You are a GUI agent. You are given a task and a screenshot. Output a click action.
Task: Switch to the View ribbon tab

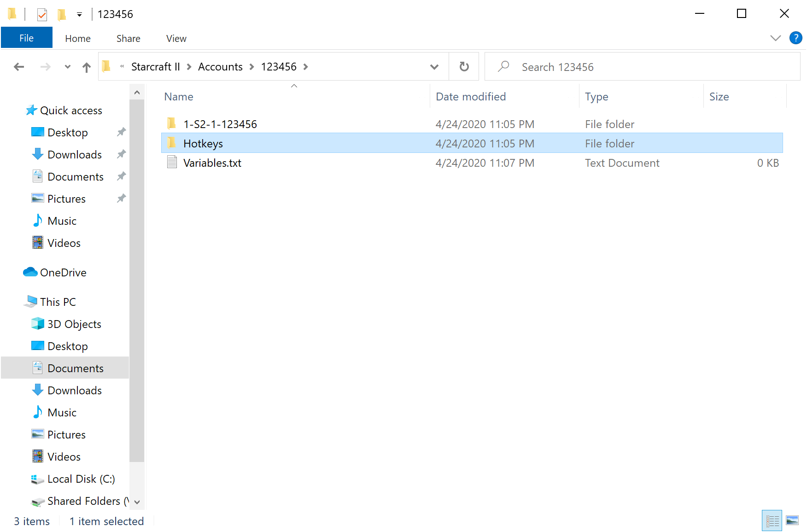[x=175, y=38]
